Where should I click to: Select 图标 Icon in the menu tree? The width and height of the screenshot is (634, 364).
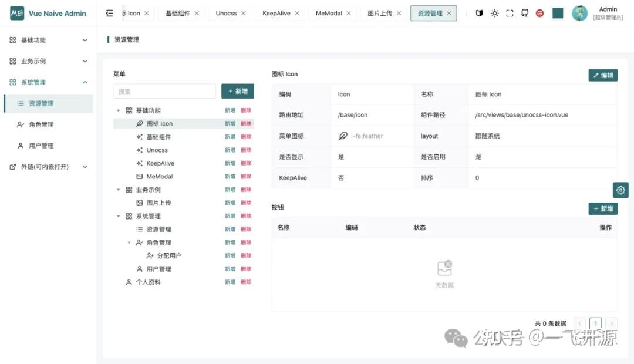tap(159, 124)
